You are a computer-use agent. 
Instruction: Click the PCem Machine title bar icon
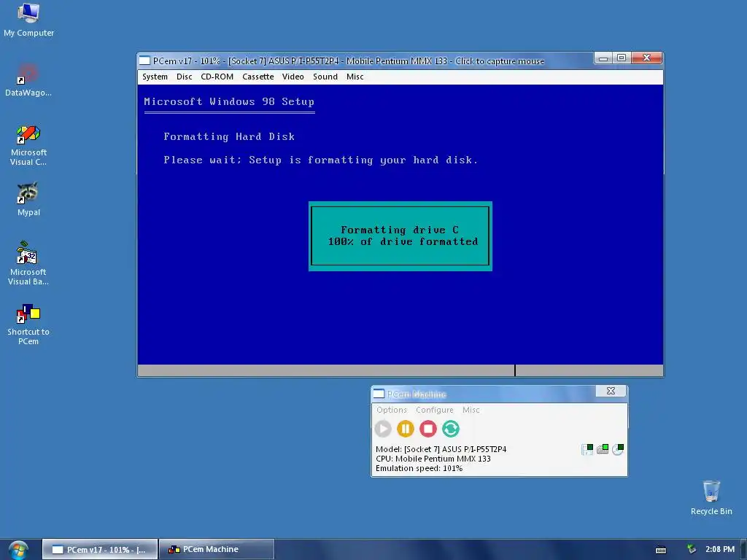379,394
